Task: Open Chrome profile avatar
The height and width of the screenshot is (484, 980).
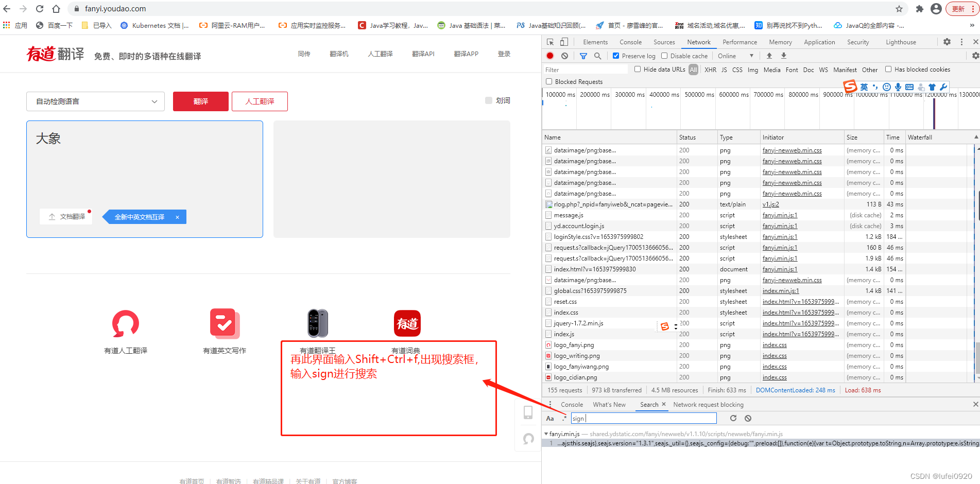Action: click(x=936, y=9)
